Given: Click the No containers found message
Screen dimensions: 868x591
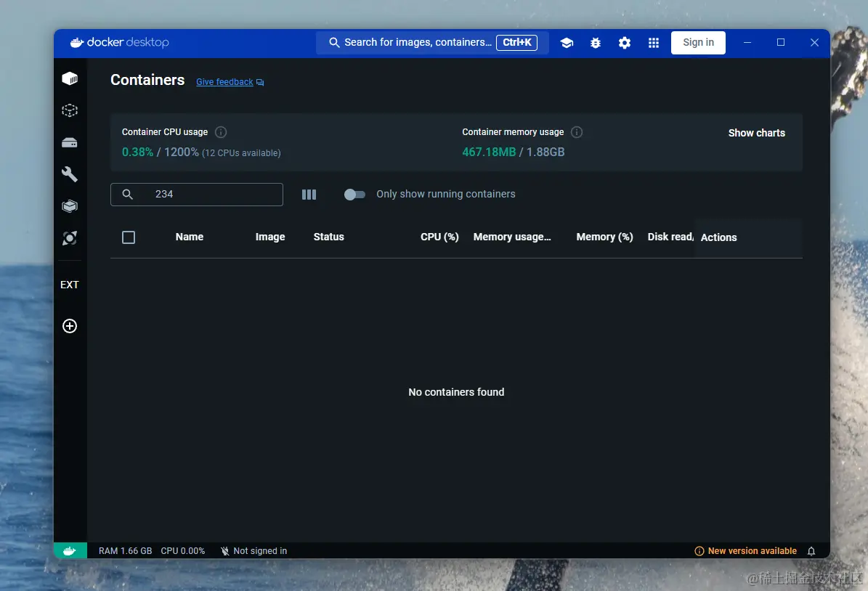Looking at the screenshot, I should [456, 392].
